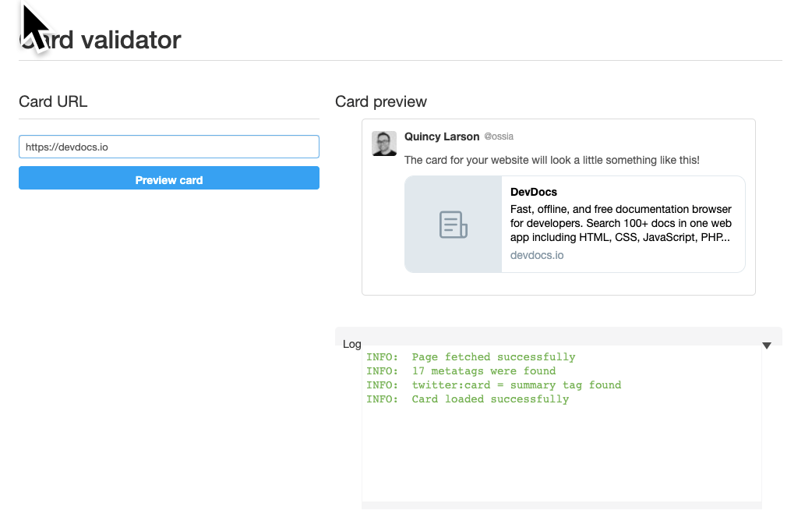The height and width of the screenshot is (528, 812).
Task: Collapse the Log panel with its triangle
Action: coord(767,346)
